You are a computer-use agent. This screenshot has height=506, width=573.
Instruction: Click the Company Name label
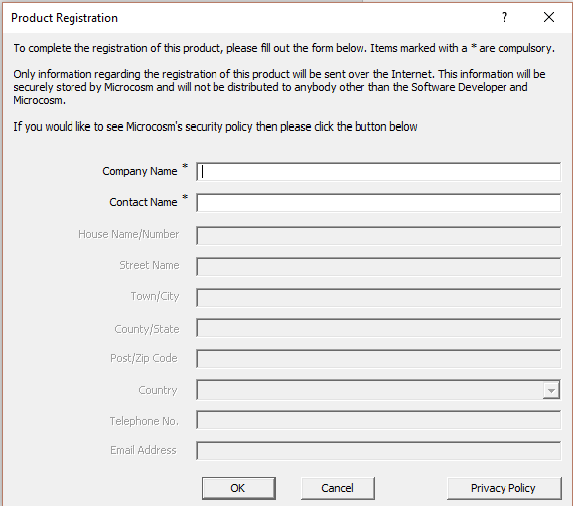140,171
